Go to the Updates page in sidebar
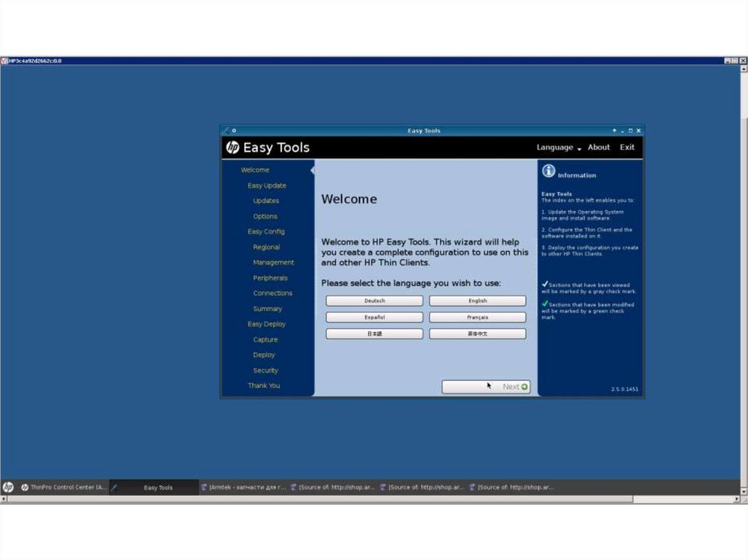Screen dimensions: 748x560 point(266,201)
